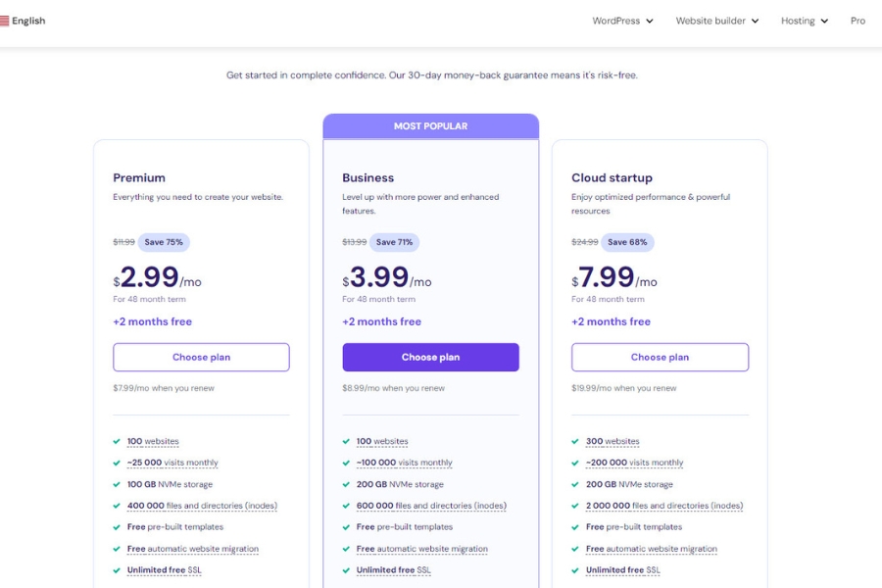
Task: Click 'Free pre-built templates' in Cloud startup
Action: coord(634,527)
